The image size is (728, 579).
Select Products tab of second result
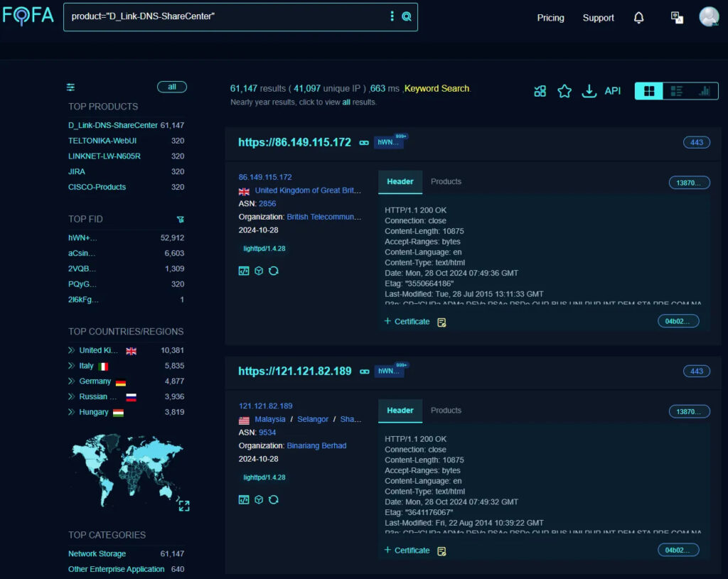[x=446, y=411]
